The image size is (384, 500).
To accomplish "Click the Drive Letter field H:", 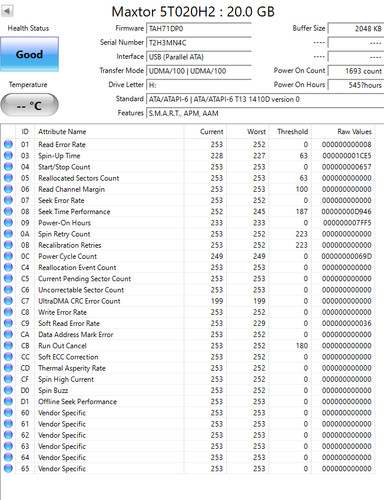I will tap(199, 85).
